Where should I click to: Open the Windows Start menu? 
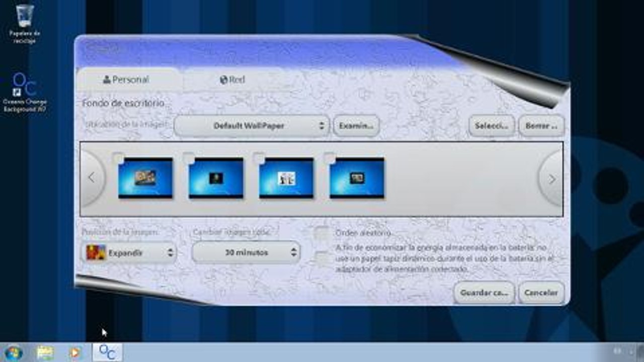[14, 352]
